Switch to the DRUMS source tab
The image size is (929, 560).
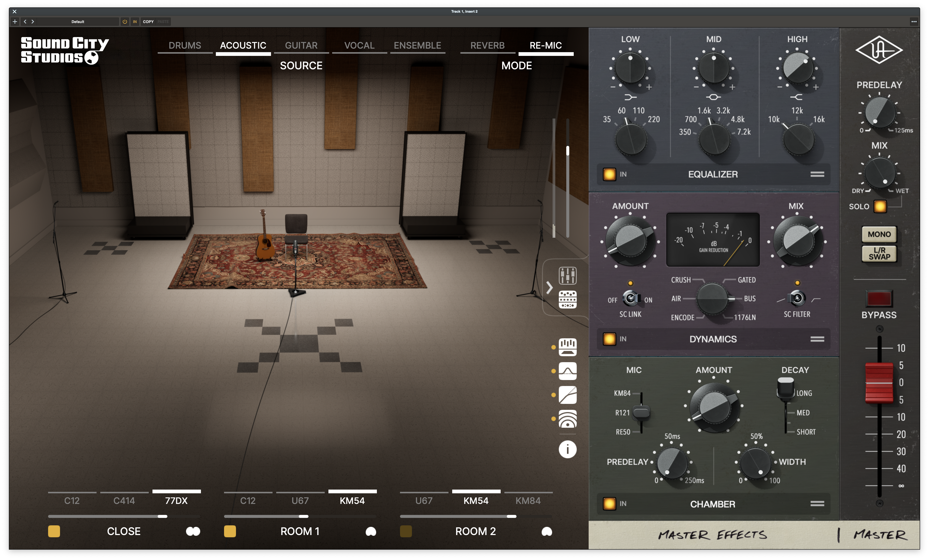coord(185,45)
